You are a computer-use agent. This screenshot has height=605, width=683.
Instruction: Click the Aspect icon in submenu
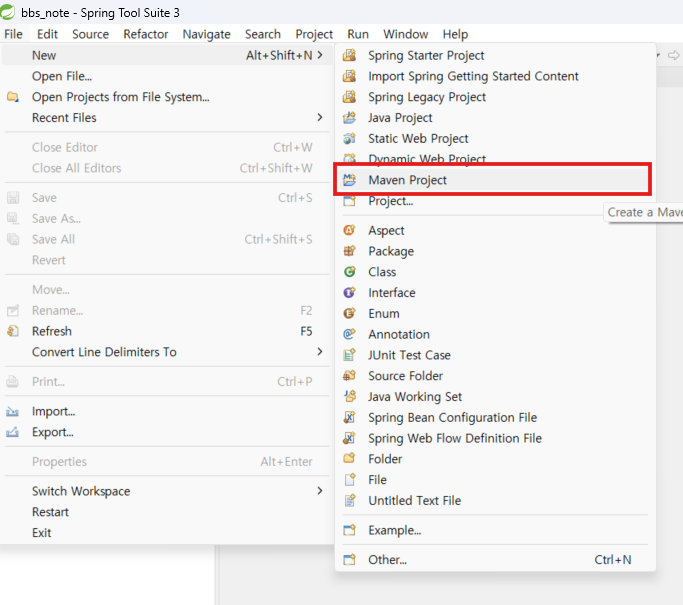(349, 230)
